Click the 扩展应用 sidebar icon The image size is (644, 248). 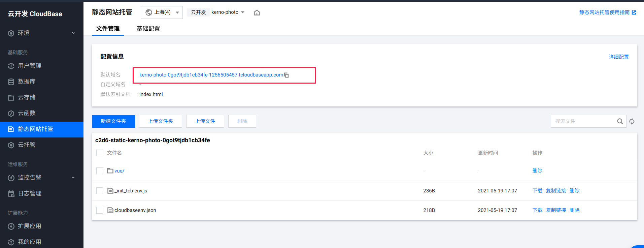pyautogui.click(x=11, y=226)
